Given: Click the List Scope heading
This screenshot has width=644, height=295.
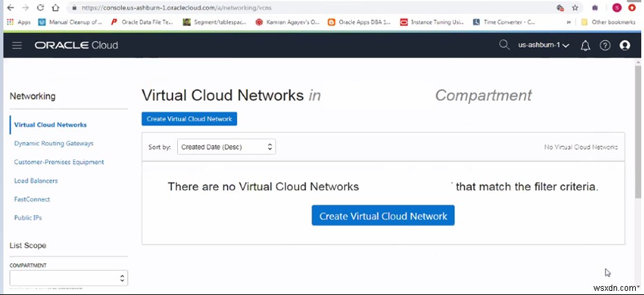Looking at the screenshot, I should point(28,245).
